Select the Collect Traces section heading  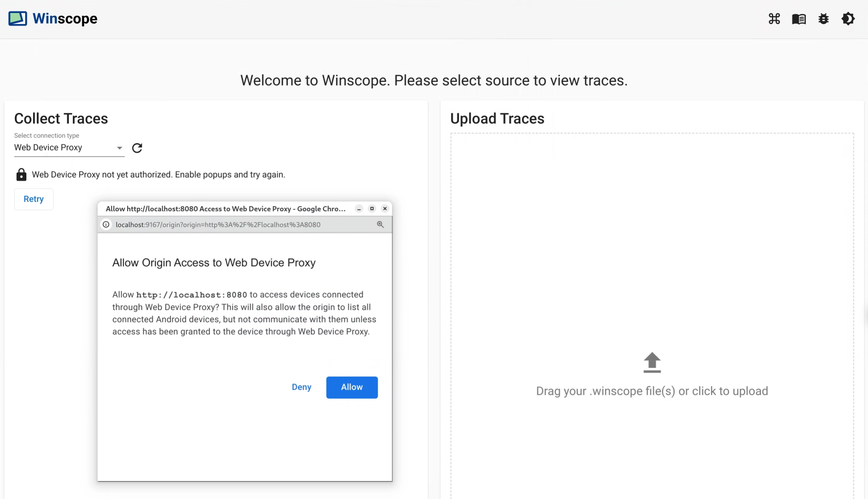pyautogui.click(x=61, y=118)
